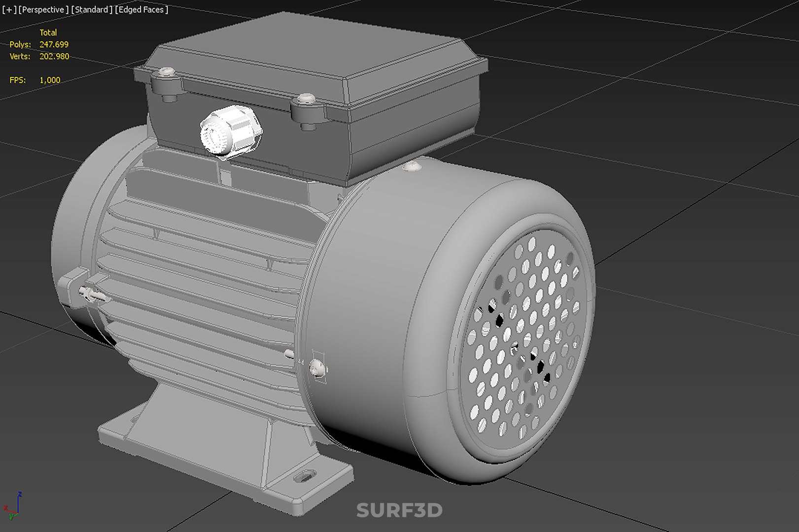Open the Perspective viewport view menu
The width and height of the screenshot is (799, 532).
click(43, 9)
